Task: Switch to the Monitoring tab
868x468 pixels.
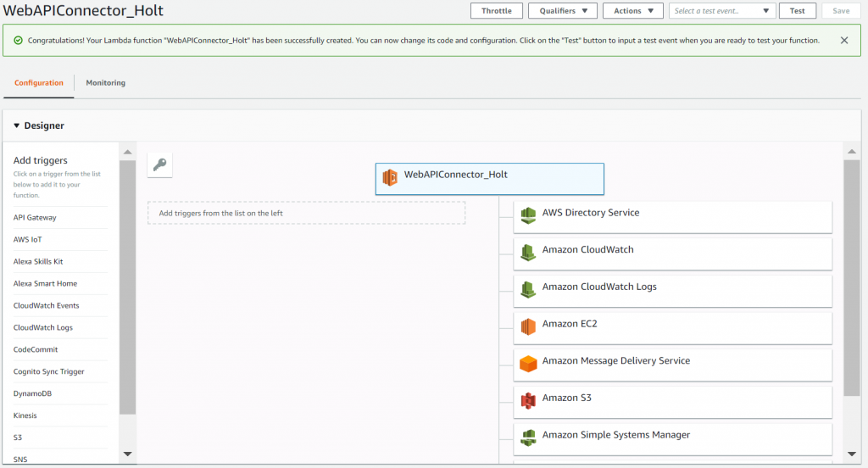Action: (105, 82)
